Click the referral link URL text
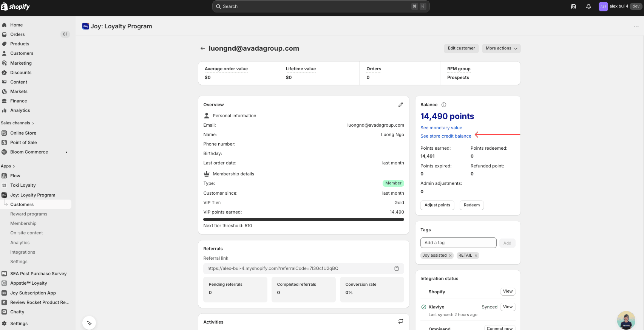The image size is (644, 330). pos(273,268)
